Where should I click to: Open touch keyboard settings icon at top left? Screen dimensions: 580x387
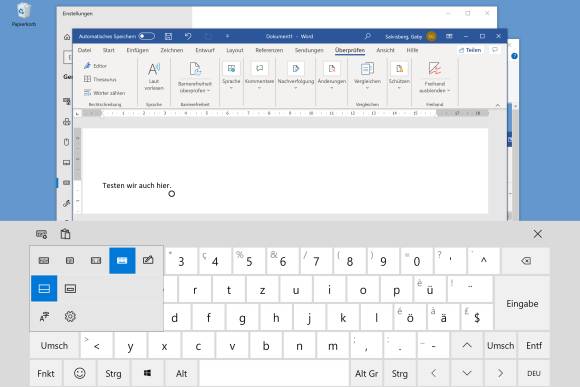41,234
